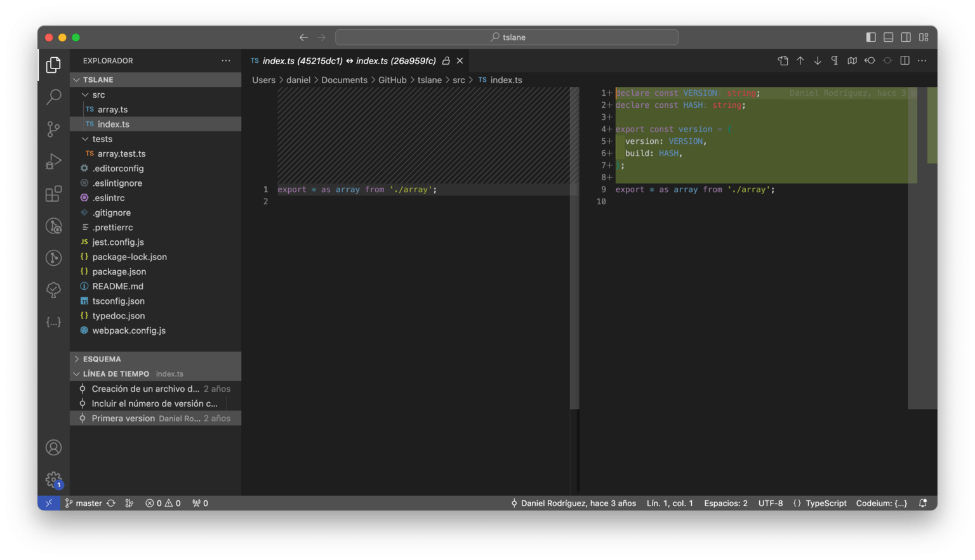Open previous revision circle-arrow icon
This screenshot has width=975, height=560.
click(x=870, y=60)
